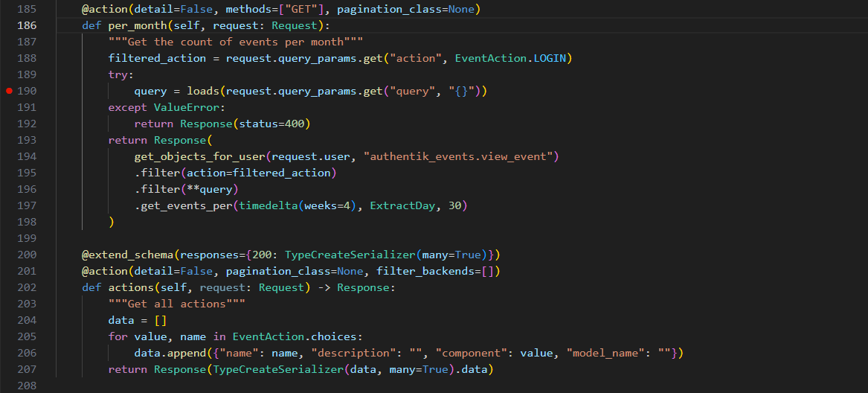Click line number 208 at empty line
Screen dimensions: 868x393
click(26, 386)
